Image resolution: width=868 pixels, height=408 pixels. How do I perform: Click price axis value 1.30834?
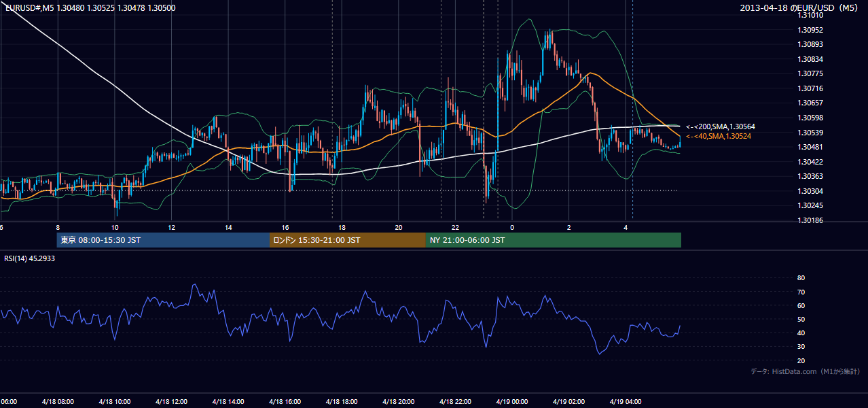click(810, 59)
